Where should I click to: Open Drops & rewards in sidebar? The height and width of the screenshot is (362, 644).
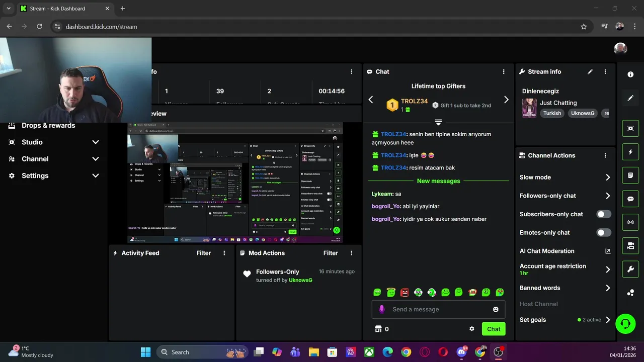coord(48,126)
